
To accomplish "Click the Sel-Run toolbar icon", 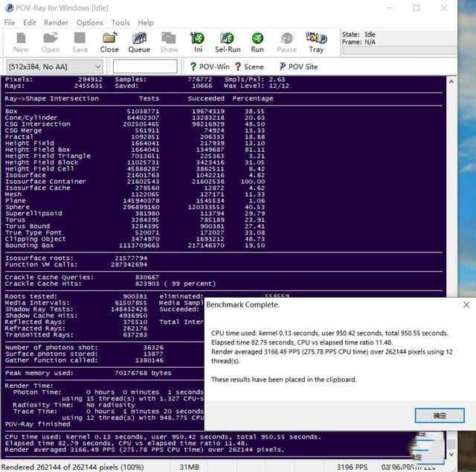I will [x=228, y=42].
